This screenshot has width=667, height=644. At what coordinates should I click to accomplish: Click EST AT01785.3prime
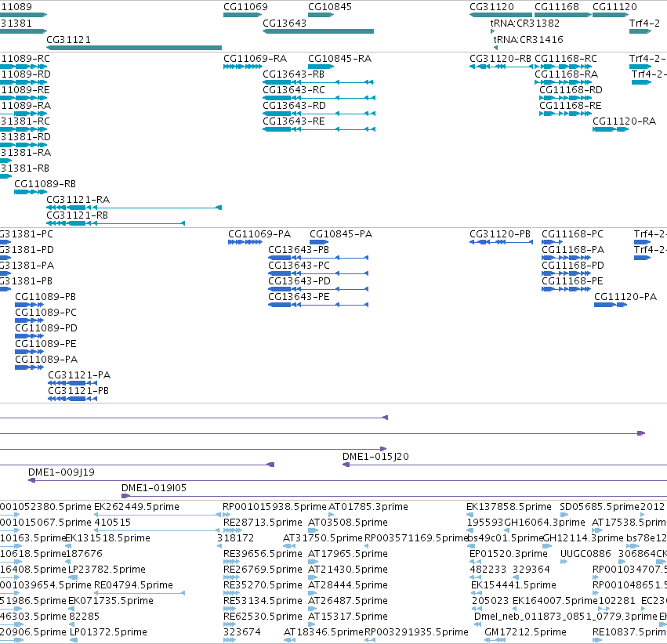click(368, 507)
